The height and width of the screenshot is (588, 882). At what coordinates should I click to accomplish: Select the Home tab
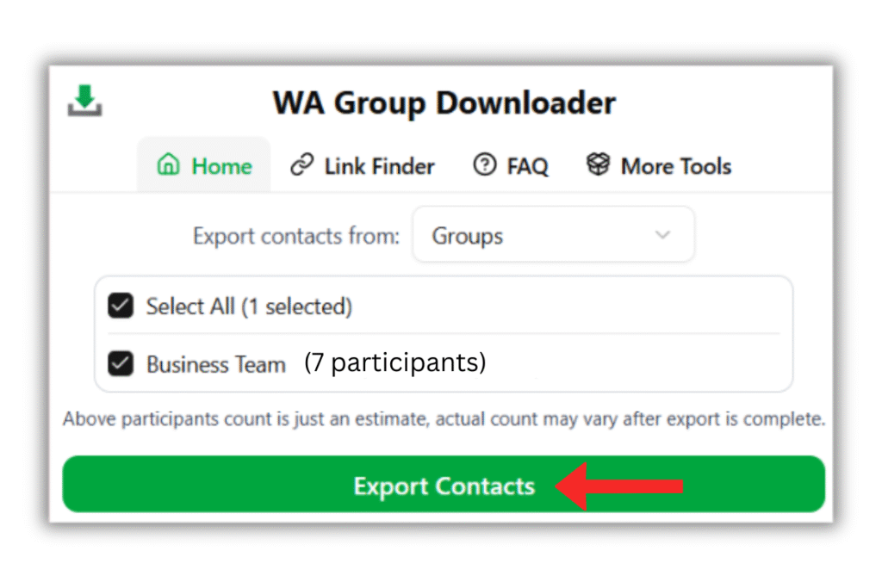tap(204, 165)
